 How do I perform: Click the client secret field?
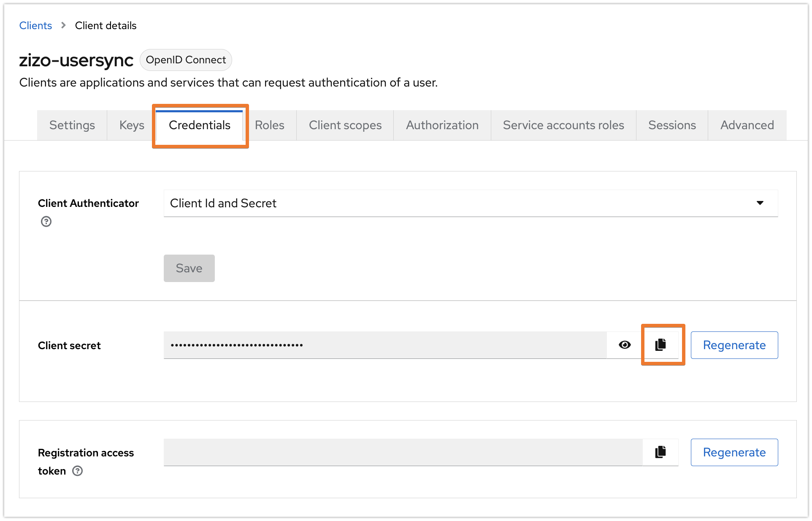(385, 345)
